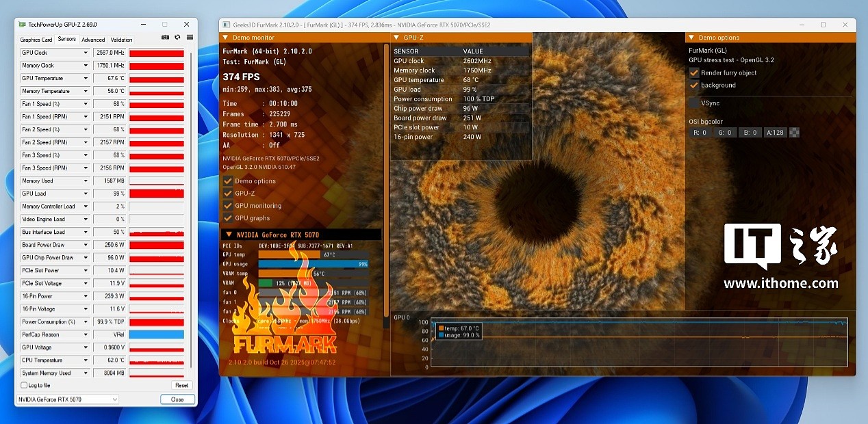Click the GPU-Z title bar app icon
Viewport: 868px width, 424px height.
pos(22,24)
